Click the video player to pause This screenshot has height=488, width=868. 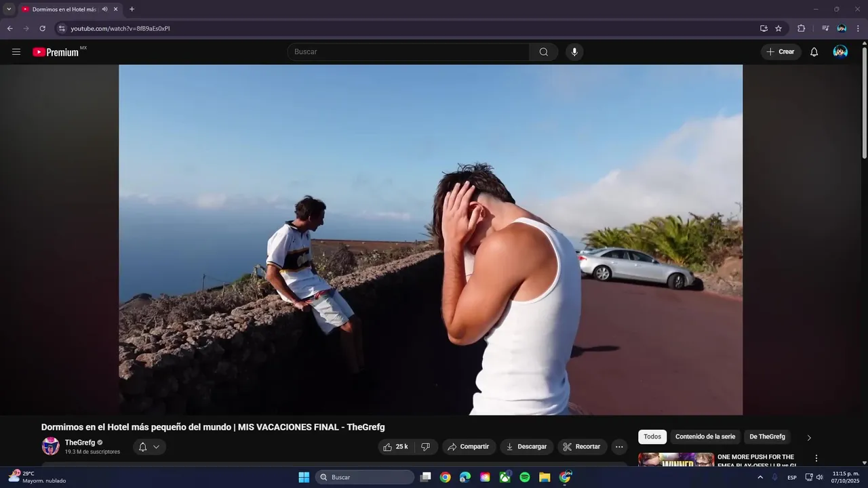(431, 240)
